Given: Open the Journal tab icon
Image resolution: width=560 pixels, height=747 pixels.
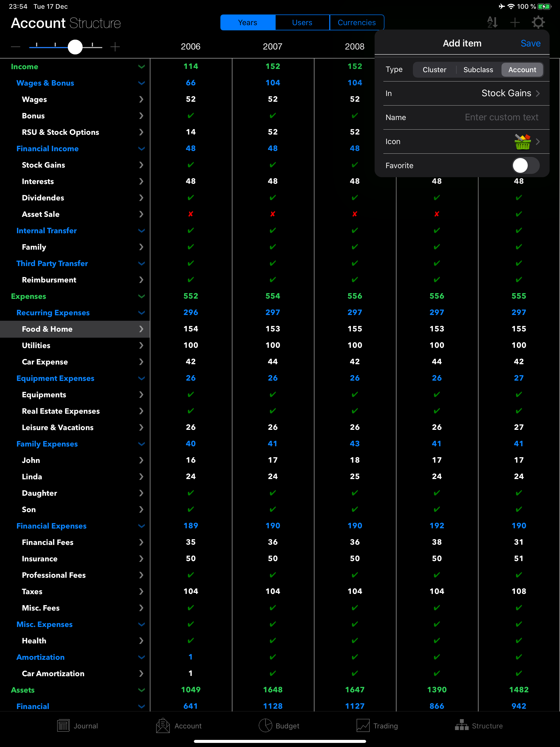Looking at the screenshot, I should coord(63,726).
